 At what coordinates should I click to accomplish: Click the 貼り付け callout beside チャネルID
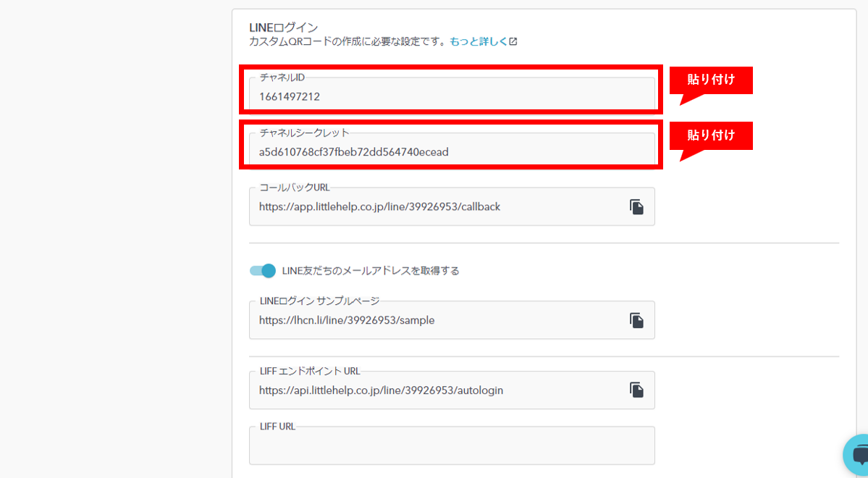(x=711, y=80)
